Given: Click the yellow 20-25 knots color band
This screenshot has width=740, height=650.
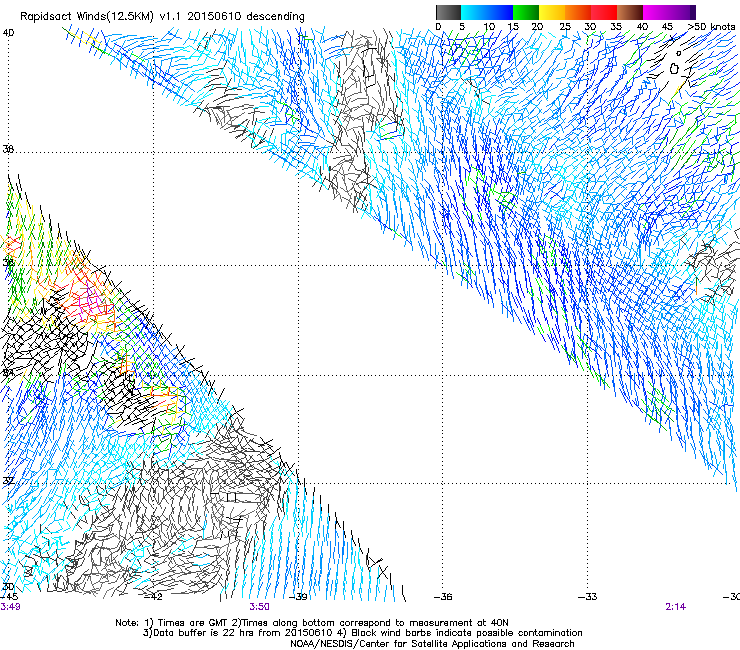Looking at the screenshot, I should [x=552, y=12].
